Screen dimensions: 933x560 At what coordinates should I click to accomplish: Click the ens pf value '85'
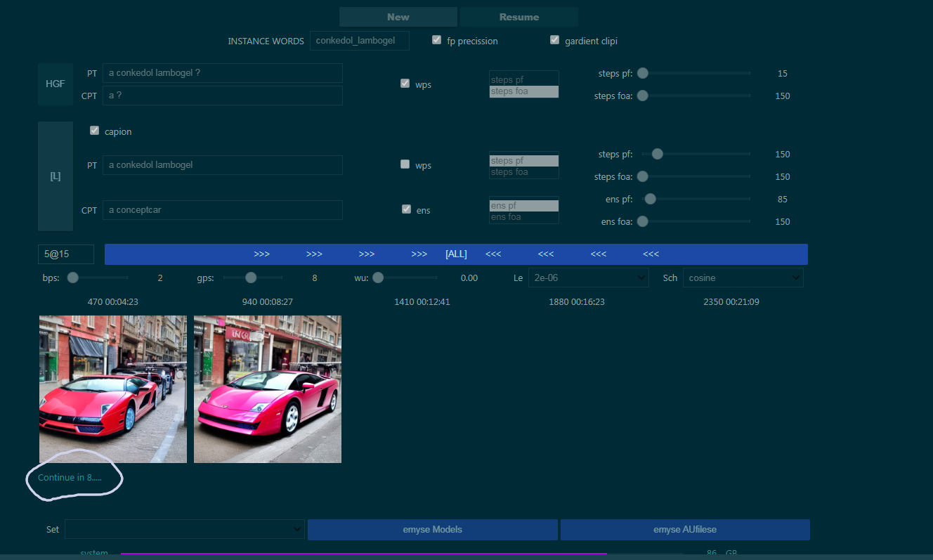click(783, 200)
